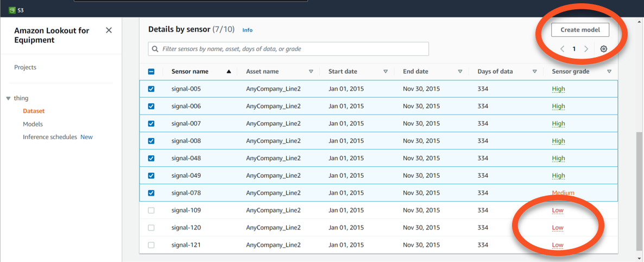Sort by Sensor name column arrow
This screenshot has height=262, width=644.
pyautogui.click(x=229, y=72)
